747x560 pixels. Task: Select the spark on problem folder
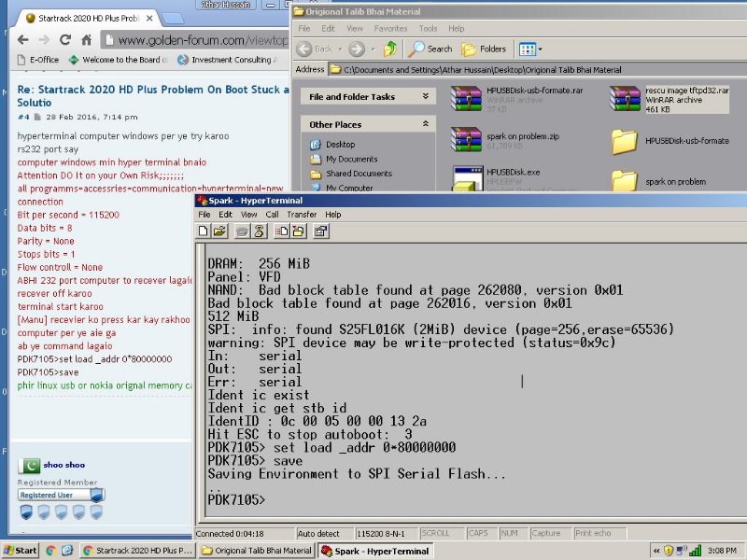click(658, 181)
